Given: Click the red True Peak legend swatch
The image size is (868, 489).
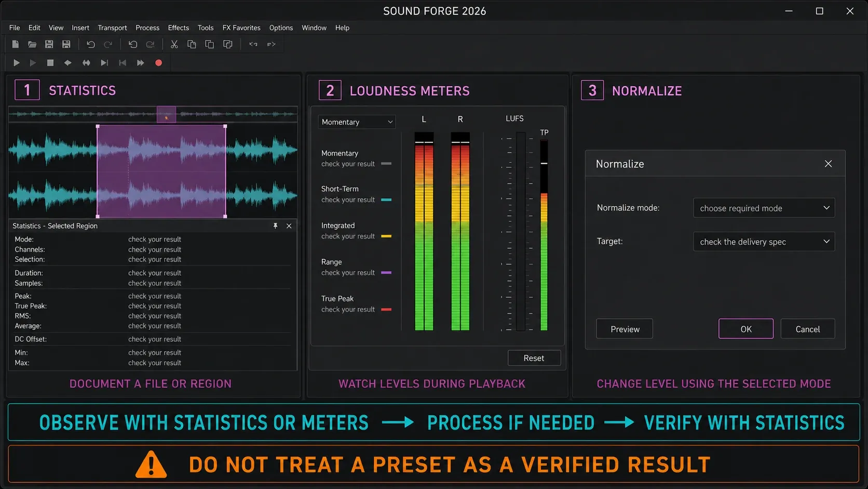Looking at the screenshot, I should (386, 309).
